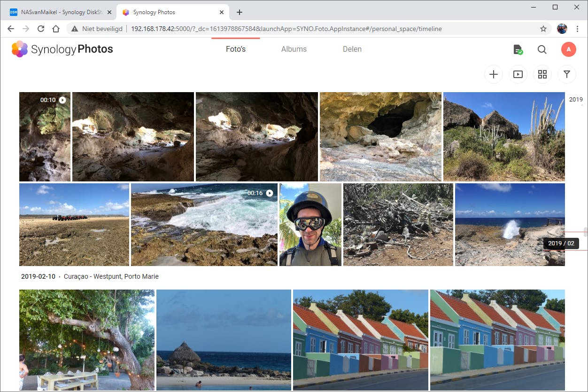The image size is (588, 392).
Task: Open the Delen tab
Action: pyautogui.click(x=352, y=49)
